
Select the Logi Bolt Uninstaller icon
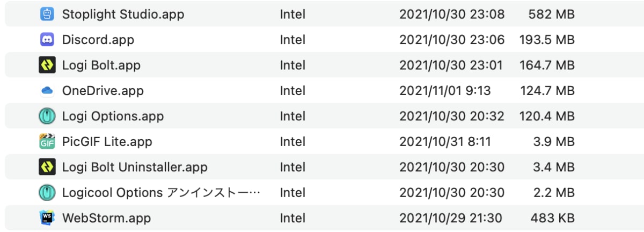47,167
